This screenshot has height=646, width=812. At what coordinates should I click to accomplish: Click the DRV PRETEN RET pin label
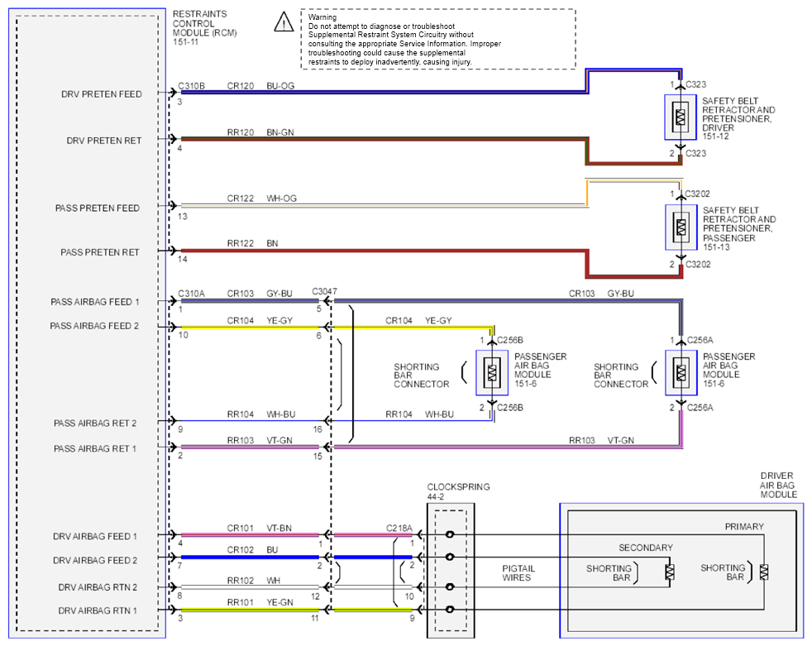coord(104,141)
